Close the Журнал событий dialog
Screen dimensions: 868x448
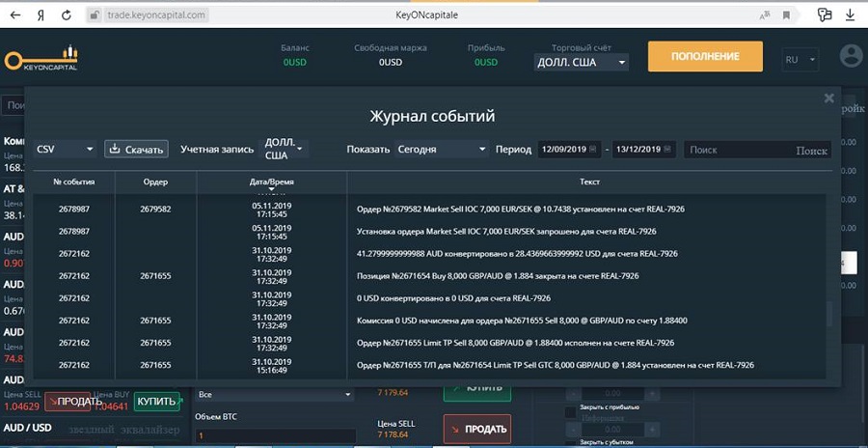pos(828,98)
